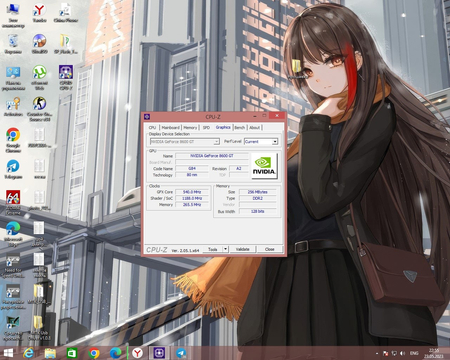Click the Windows Start button

(8, 353)
